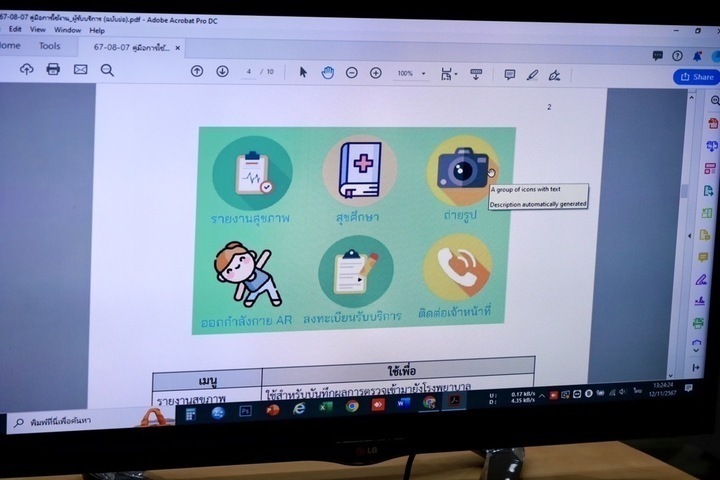720x480 pixels.
Task: Click the zoom in plus button
Action: tap(376, 72)
